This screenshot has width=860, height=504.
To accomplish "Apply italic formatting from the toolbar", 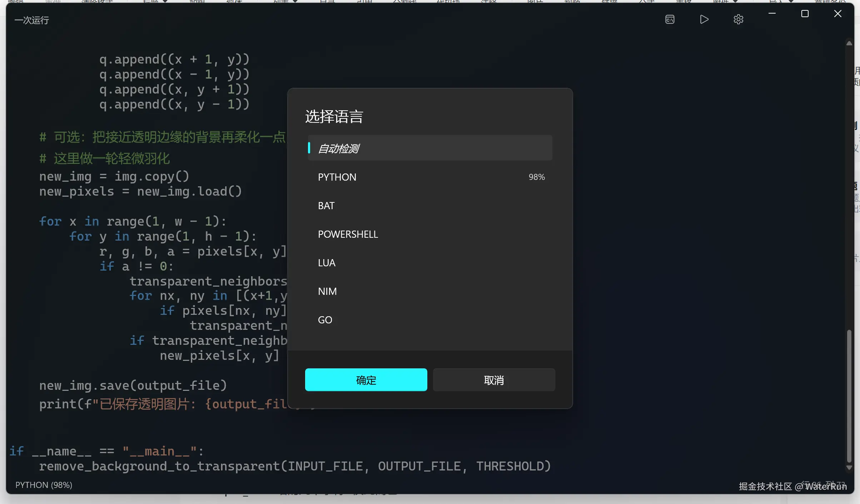I will (234, 2).
